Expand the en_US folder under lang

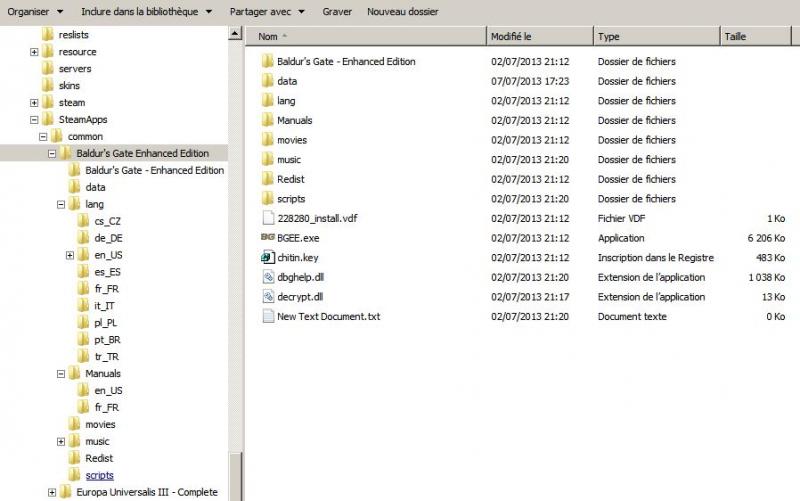pyautogui.click(x=70, y=255)
